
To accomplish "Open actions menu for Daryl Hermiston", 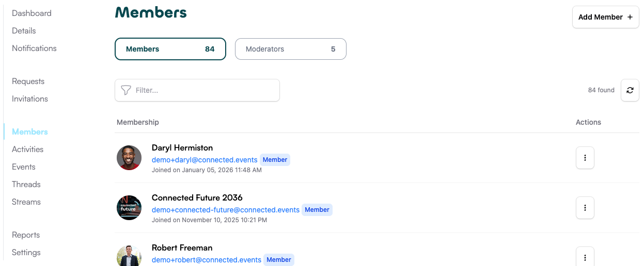I will click(585, 158).
